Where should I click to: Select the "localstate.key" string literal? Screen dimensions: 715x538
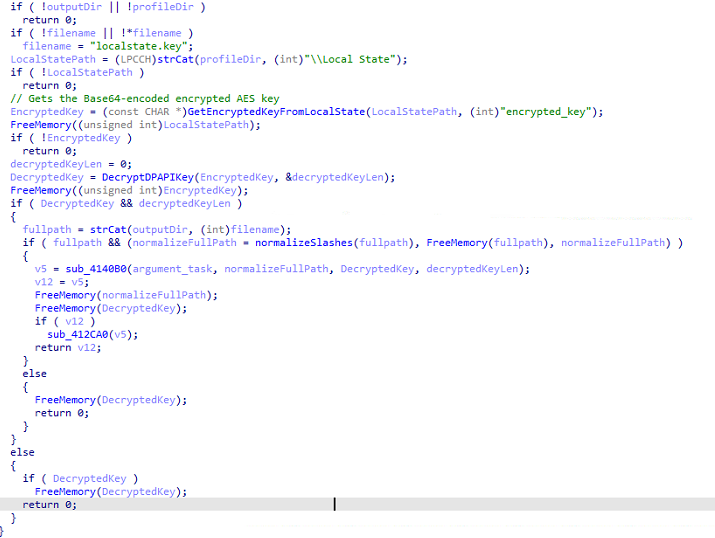123,46
